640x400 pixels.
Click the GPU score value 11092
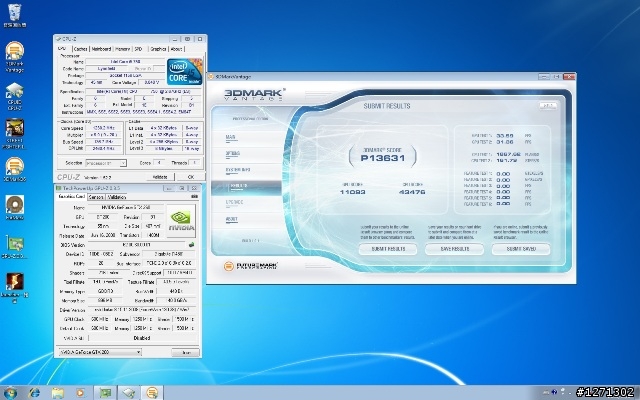[x=353, y=192]
